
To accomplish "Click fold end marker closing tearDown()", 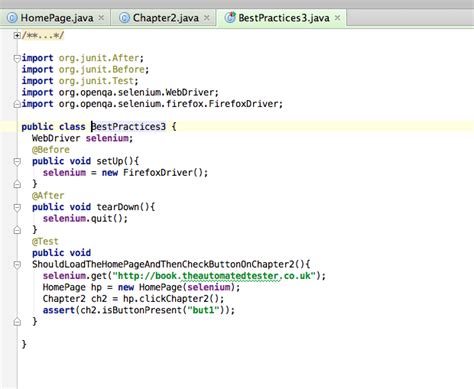I will click(17, 230).
